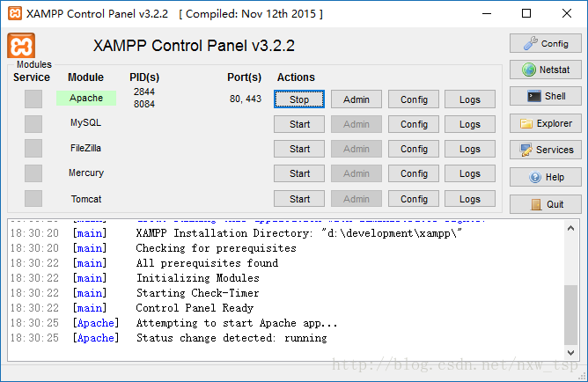Minimize the XAMPP window
Viewport: 588px width, 382px height.
(x=487, y=13)
